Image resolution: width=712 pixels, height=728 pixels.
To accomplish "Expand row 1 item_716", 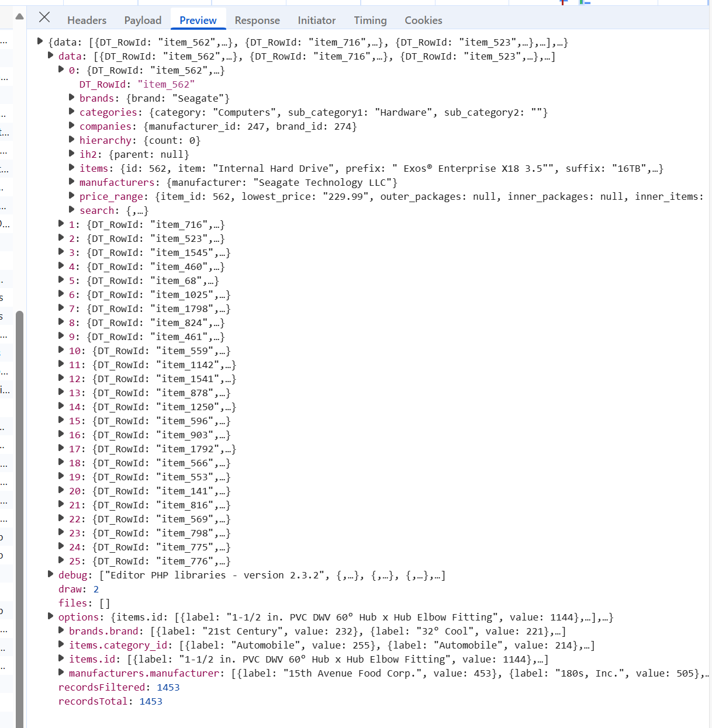I will point(61,223).
